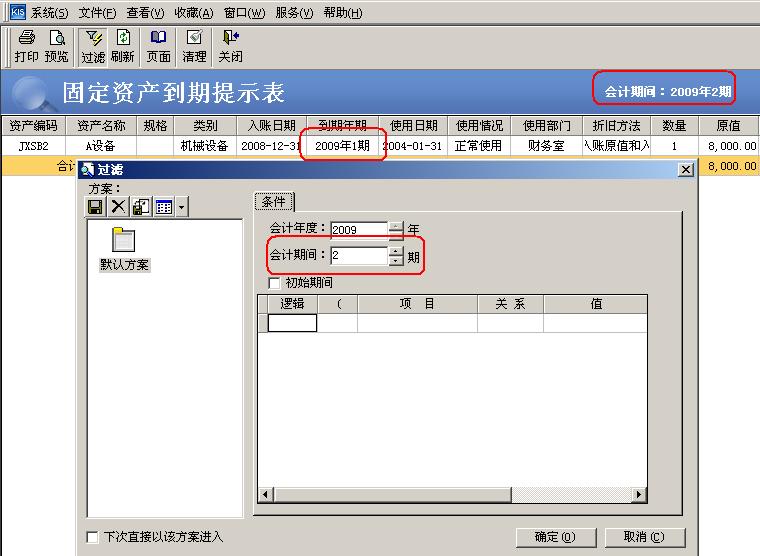Click the Print (打印) toolbar icon

pyautogui.click(x=26, y=47)
